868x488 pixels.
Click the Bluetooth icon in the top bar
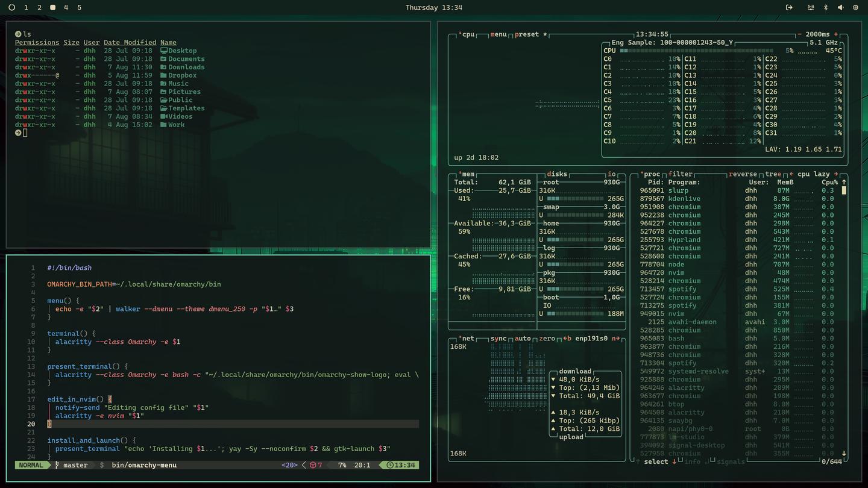(825, 7)
